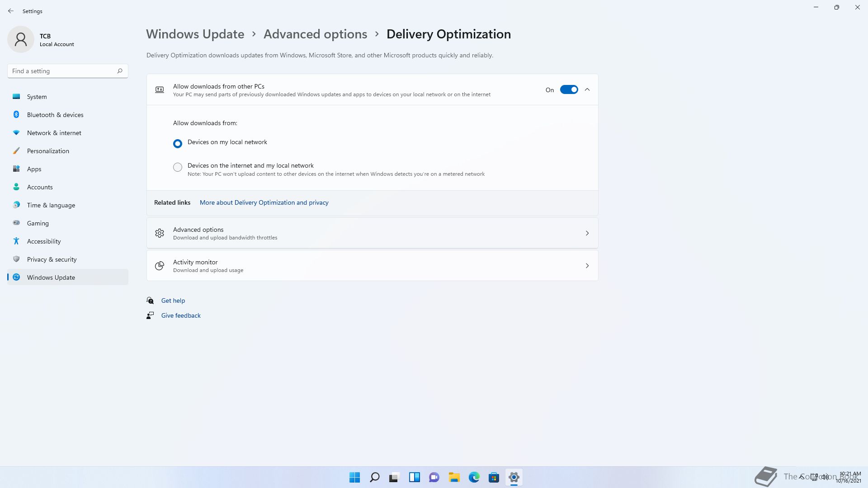Open taskbar Search
The image size is (868, 488).
(x=375, y=477)
